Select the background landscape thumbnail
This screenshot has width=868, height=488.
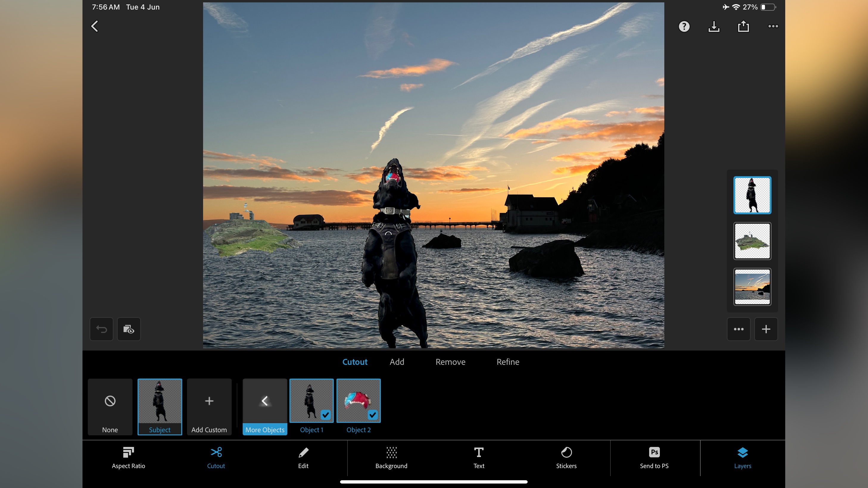click(x=752, y=287)
